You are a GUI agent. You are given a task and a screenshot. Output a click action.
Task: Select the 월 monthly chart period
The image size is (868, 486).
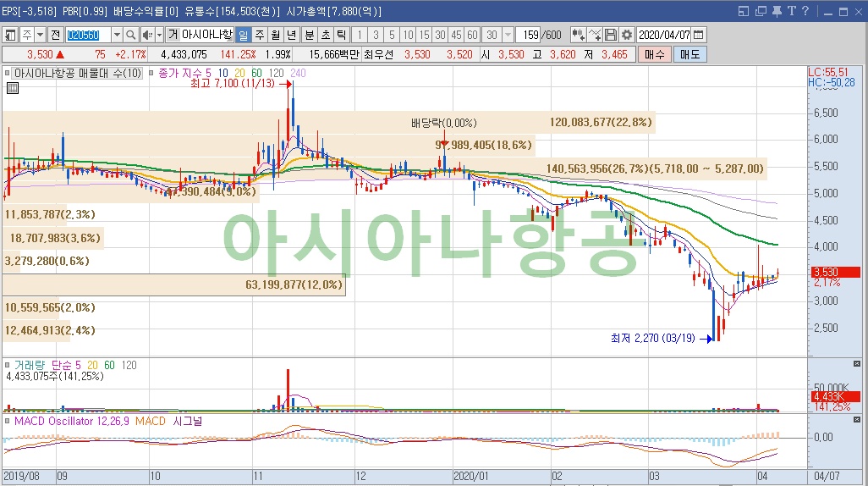(x=276, y=35)
